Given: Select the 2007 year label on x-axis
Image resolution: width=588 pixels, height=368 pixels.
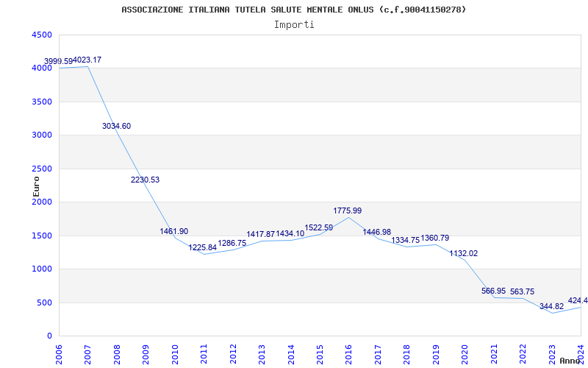Looking at the screenshot, I should pyautogui.click(x=87, y=354).
